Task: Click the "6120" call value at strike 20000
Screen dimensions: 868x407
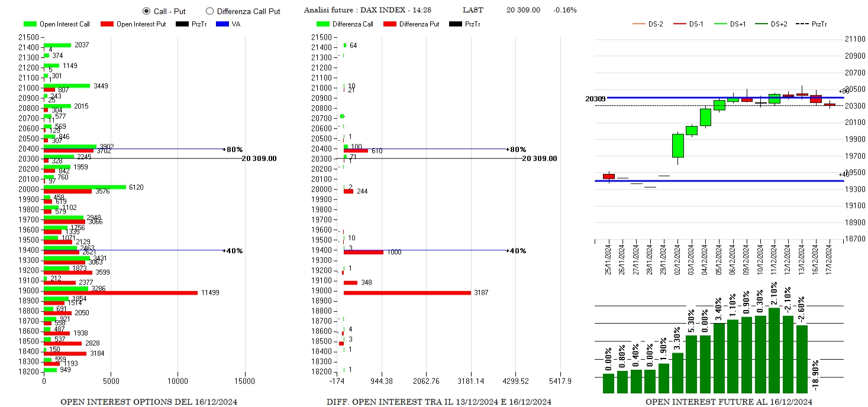Action: 136,188
